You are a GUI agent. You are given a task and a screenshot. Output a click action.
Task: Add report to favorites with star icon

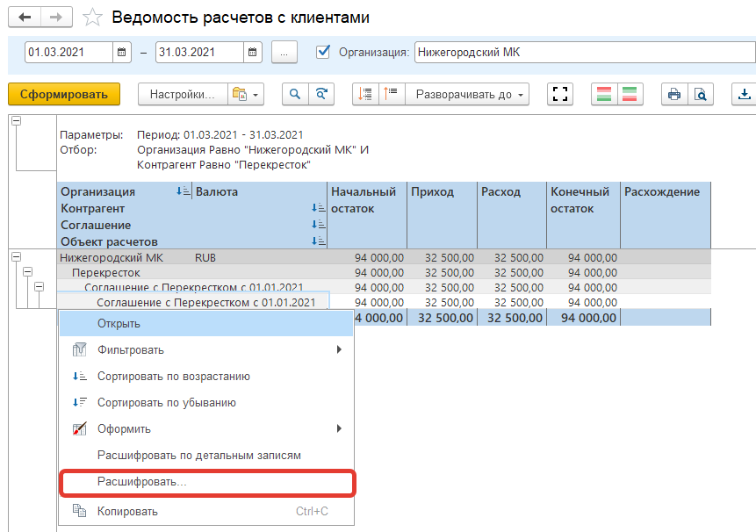click(91, 18)
